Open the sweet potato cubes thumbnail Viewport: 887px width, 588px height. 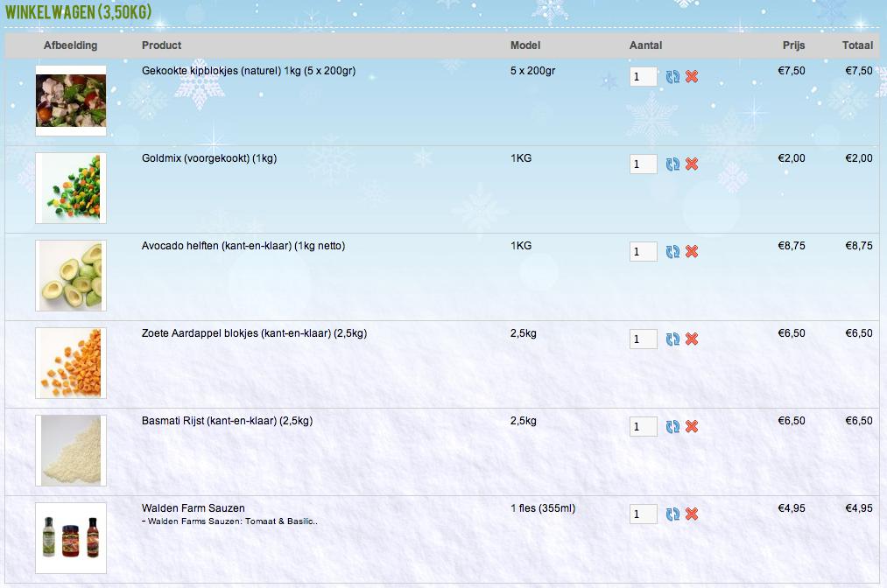pos(71,363)
